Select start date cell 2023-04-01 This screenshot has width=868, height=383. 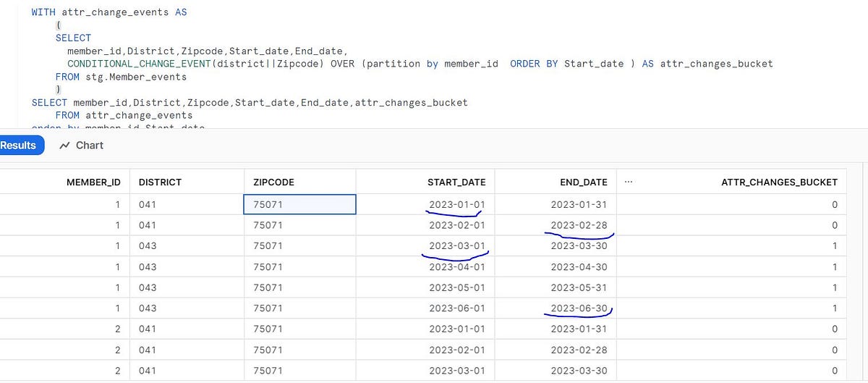pos(456,266)
